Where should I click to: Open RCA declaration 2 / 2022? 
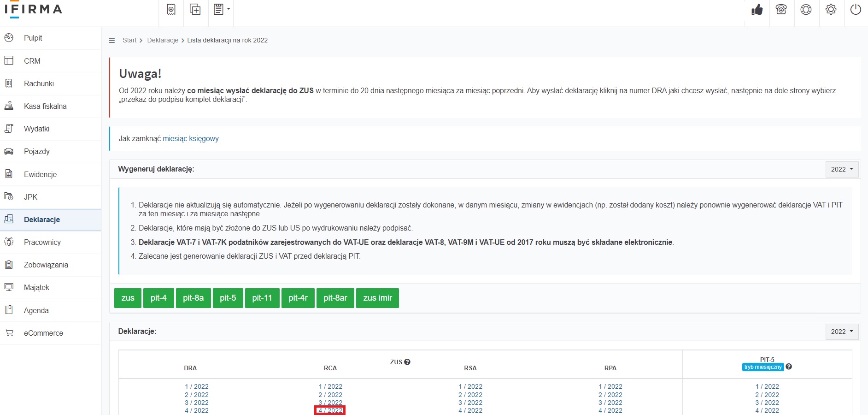pyautogui.click(x=330, y=395)
